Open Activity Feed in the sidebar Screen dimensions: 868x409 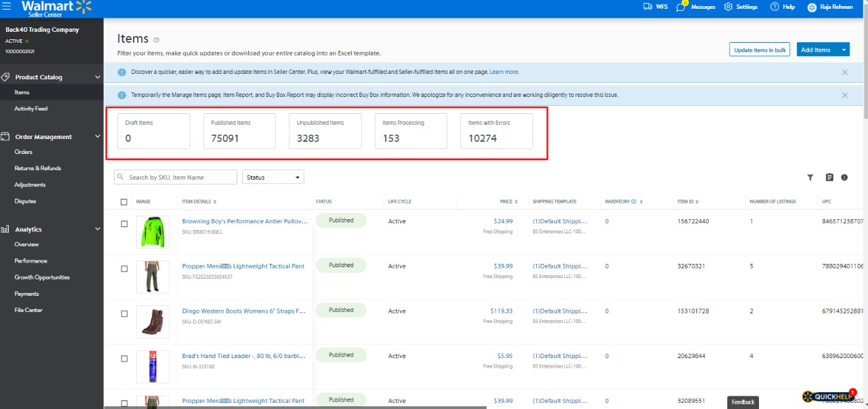pos(31,109)
